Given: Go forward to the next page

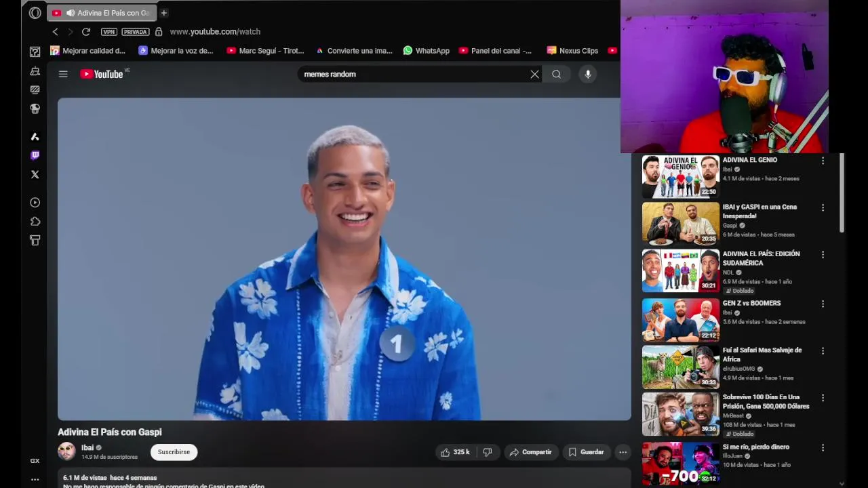Looking at the screenshot, I should [70, 32].
